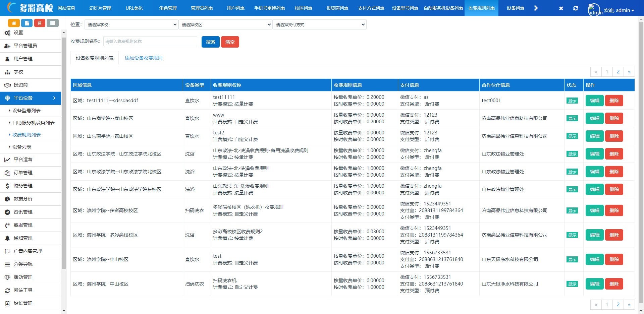Image resolution: width=644 pixels, height=314 pixels.
Task: Click the 通知管理 bell icon
Action: (x=7, y=238)
